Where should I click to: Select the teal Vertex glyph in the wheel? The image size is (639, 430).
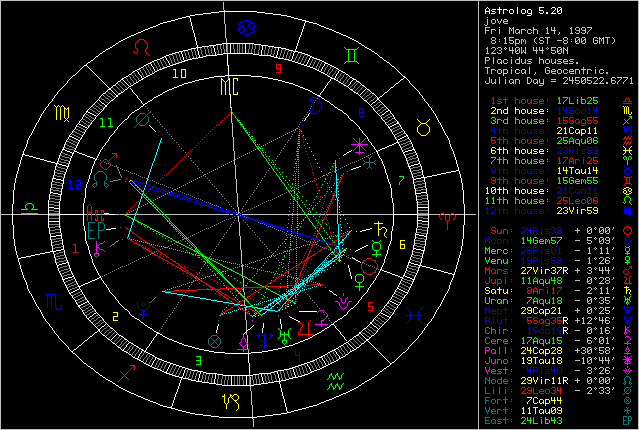tap(370, 163)
